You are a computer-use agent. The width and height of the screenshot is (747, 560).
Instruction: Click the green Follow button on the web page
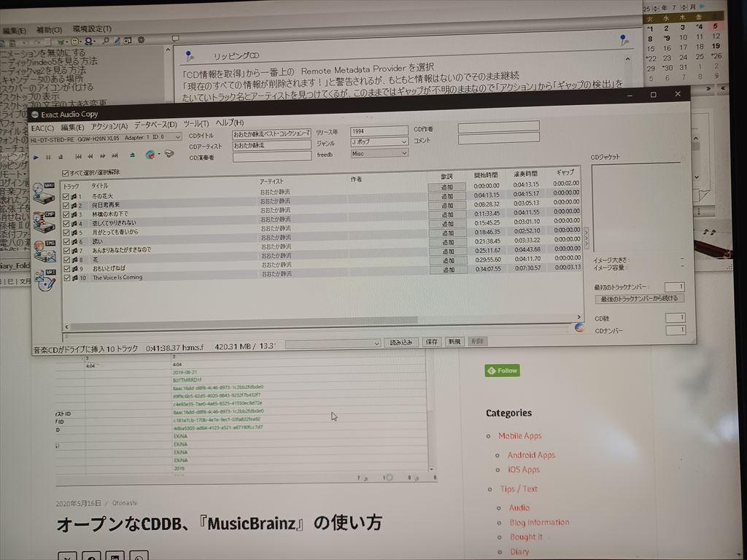coord(502,370)
